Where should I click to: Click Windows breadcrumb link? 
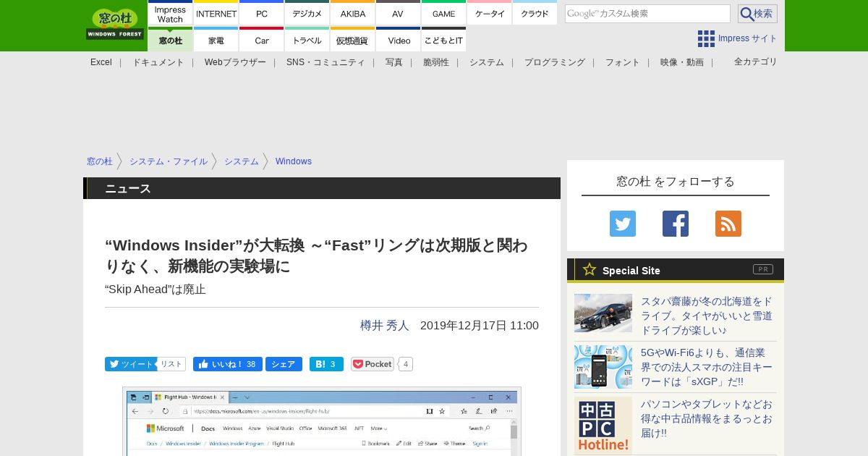[x=294, y=161]
